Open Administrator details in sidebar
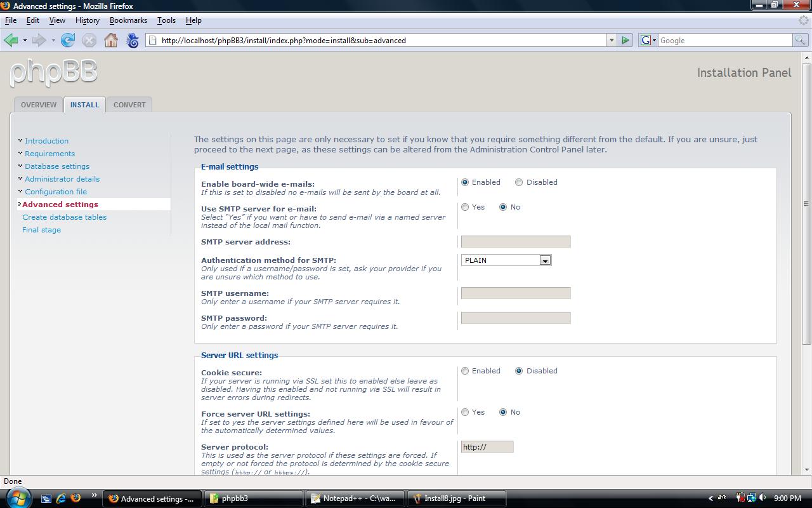Image resolution: width=812 pixels, height=508 pixels. click(x=62, y=179)
